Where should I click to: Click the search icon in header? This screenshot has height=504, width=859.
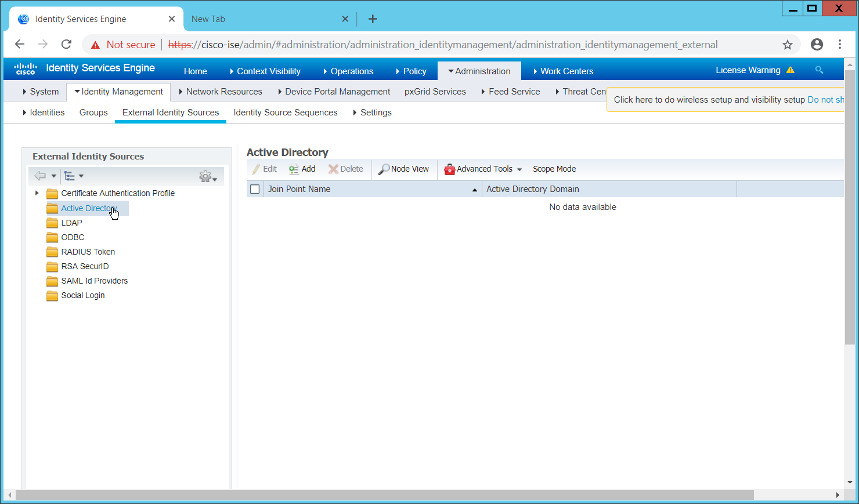(819, 70)
